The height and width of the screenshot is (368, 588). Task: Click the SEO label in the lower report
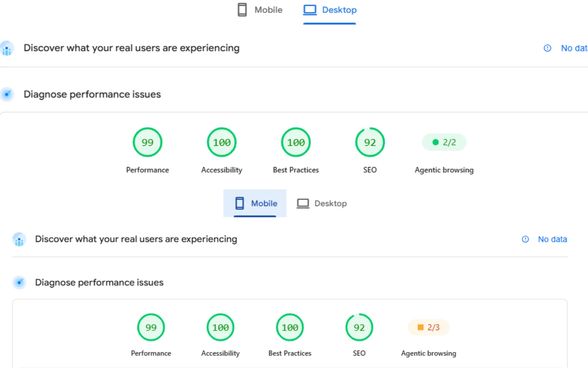(359, 353)
